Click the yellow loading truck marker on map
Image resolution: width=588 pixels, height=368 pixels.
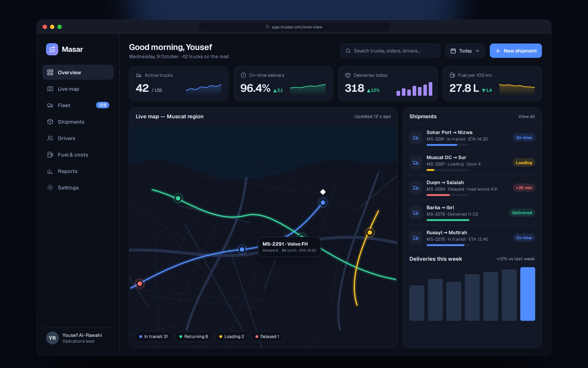370,232
